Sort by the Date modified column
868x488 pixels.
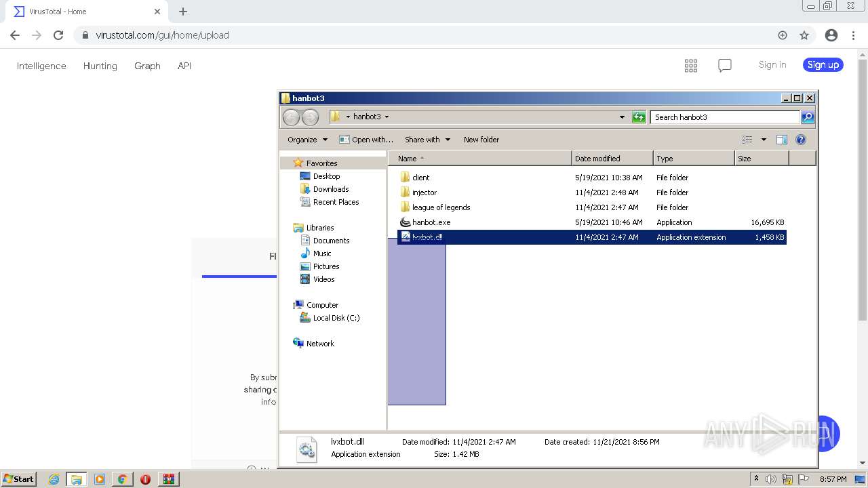612,159
